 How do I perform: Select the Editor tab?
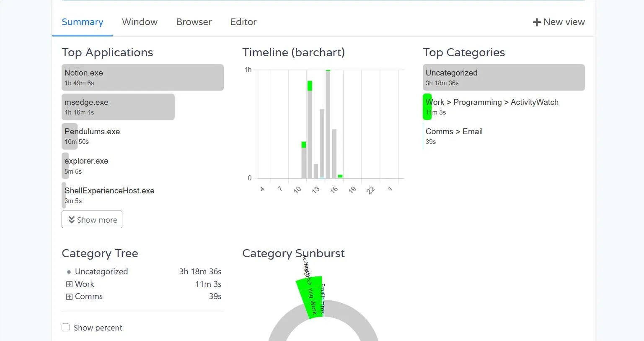tap(243, 22)
